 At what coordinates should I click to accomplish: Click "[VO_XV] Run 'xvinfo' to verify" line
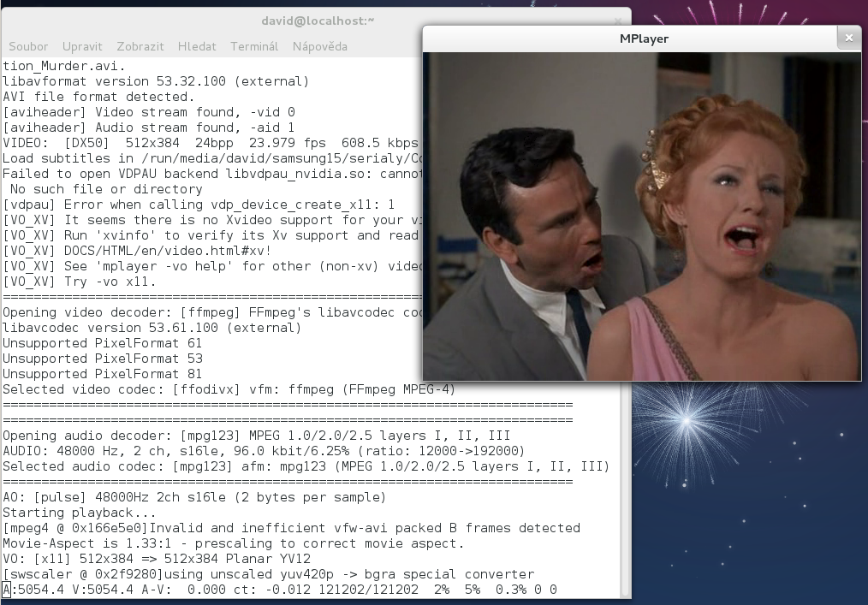pos(211,236)
